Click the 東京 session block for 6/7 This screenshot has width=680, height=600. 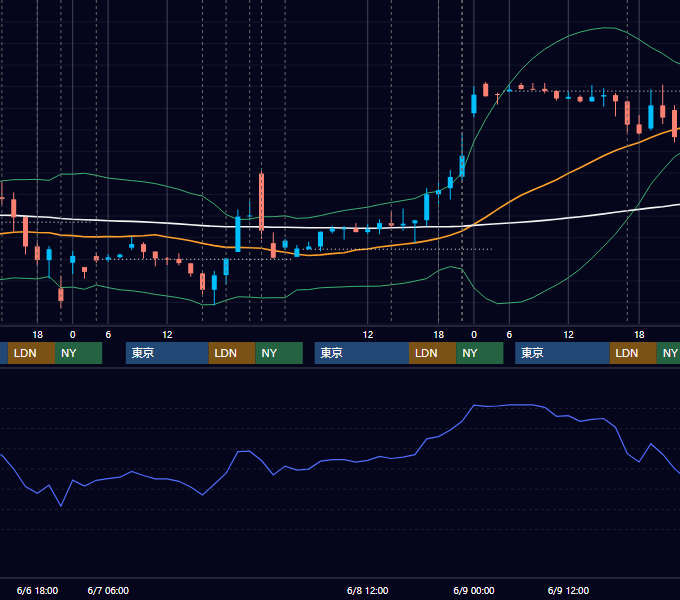point(167,353)
